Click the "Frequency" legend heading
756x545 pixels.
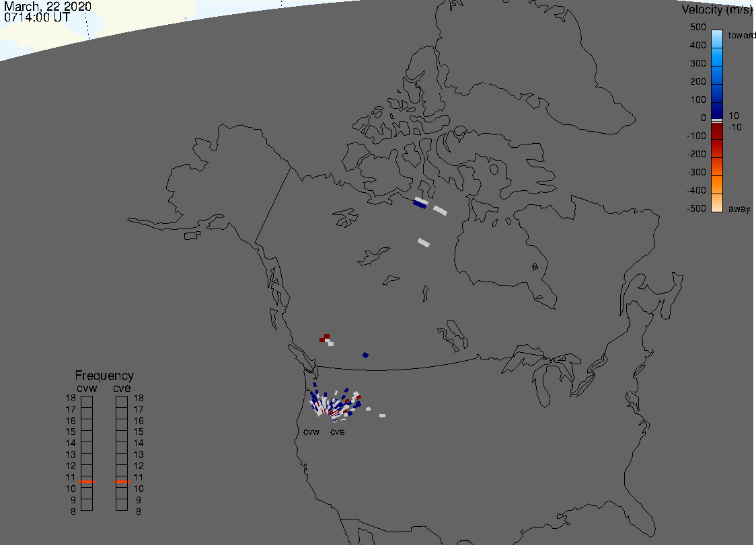tap(104, 376)
